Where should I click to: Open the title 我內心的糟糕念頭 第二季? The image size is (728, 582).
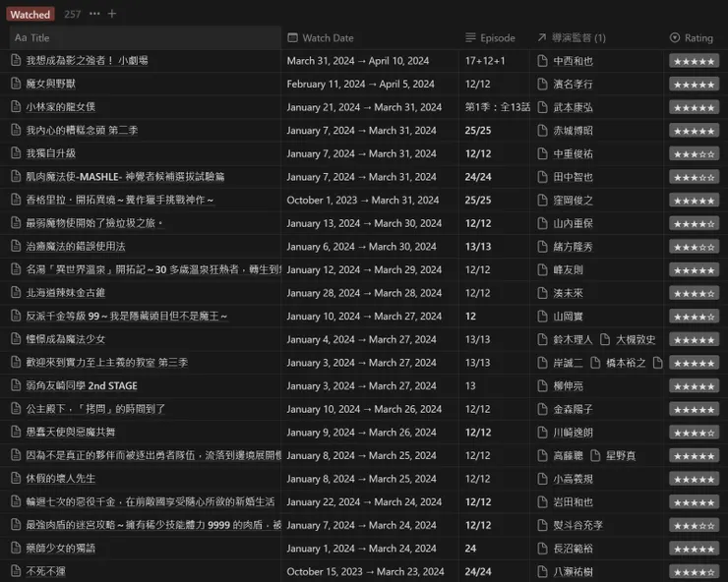pyautogui.click(x=82, y=130)
